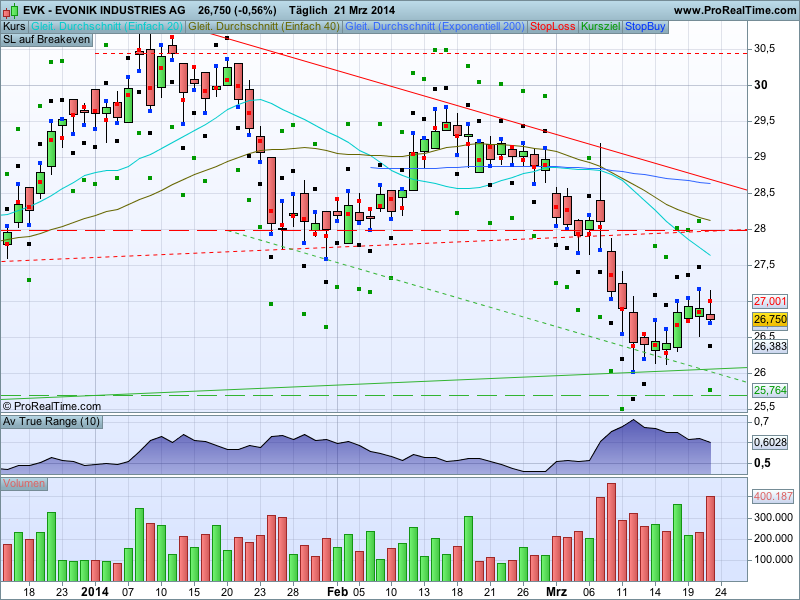800x600 pixels.
Task: Click the Mrz month label on time axis
Action: [x=557, y=592]
